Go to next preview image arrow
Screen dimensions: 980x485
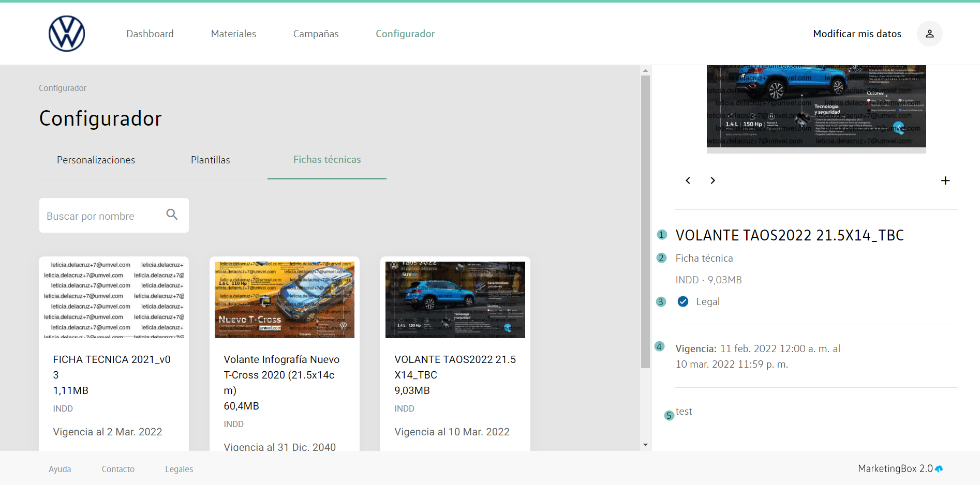point(712,180)
